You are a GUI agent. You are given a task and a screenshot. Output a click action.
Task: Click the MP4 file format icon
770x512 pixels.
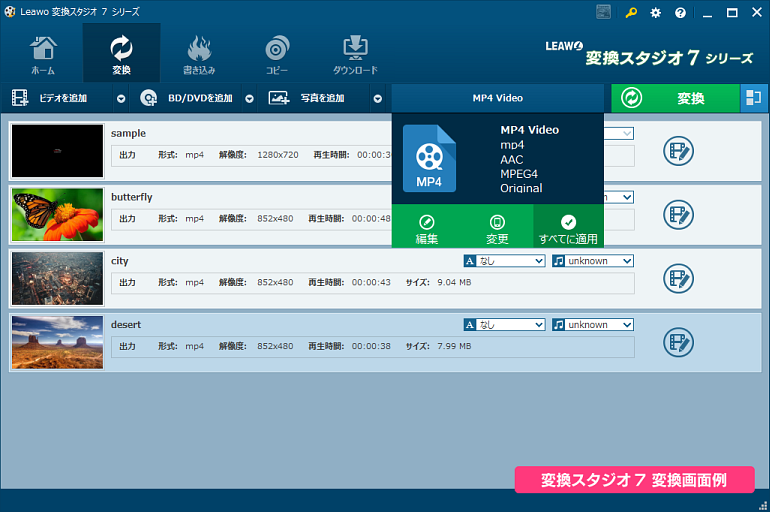429,159
